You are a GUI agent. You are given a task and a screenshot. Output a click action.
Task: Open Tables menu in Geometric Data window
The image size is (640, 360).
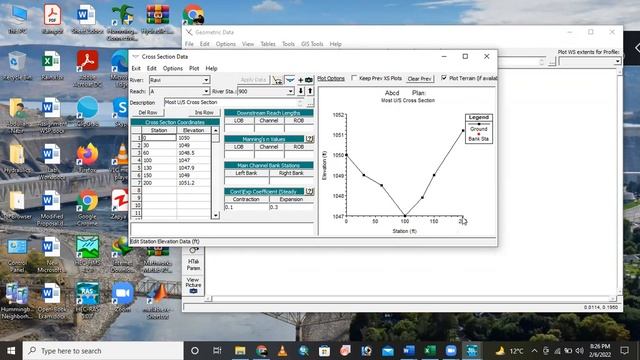click(x=268, y=44)
